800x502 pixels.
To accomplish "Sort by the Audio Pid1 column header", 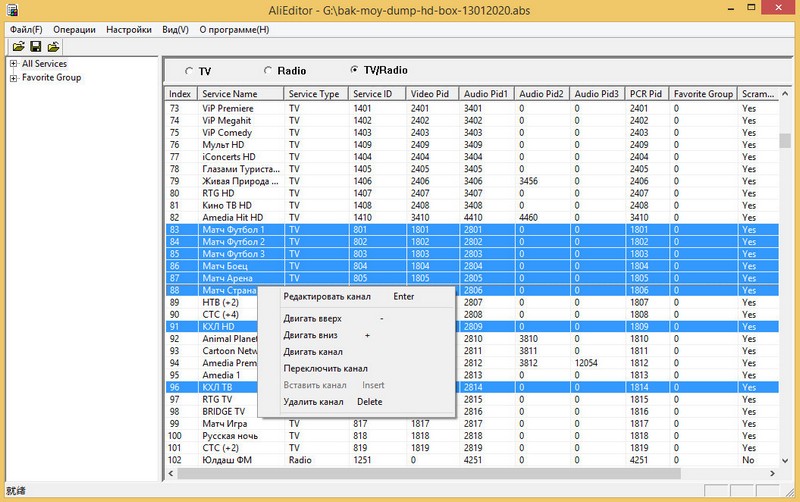I will point(486,94).
